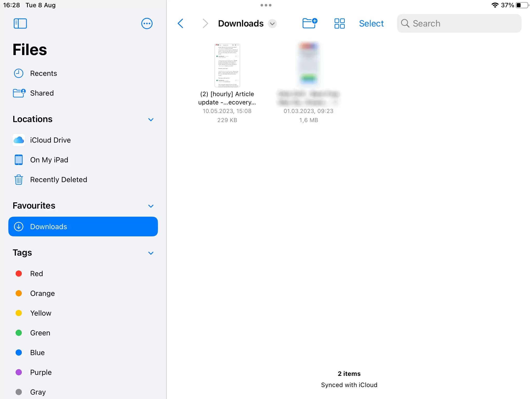Screen dimensions: 532x399
Task: Tap the forward navigation chevron
Action: coord(205,23)
